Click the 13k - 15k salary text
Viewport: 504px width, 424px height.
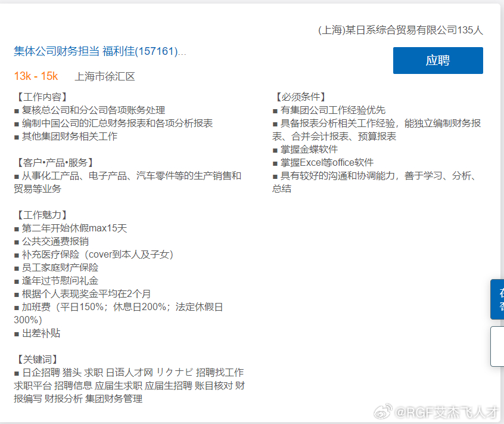36,76
